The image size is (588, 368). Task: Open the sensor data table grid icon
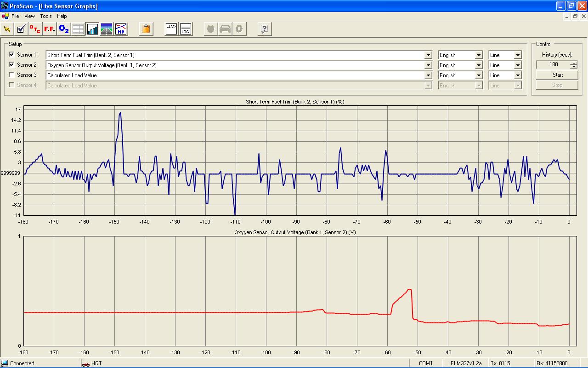click(78, 29)
